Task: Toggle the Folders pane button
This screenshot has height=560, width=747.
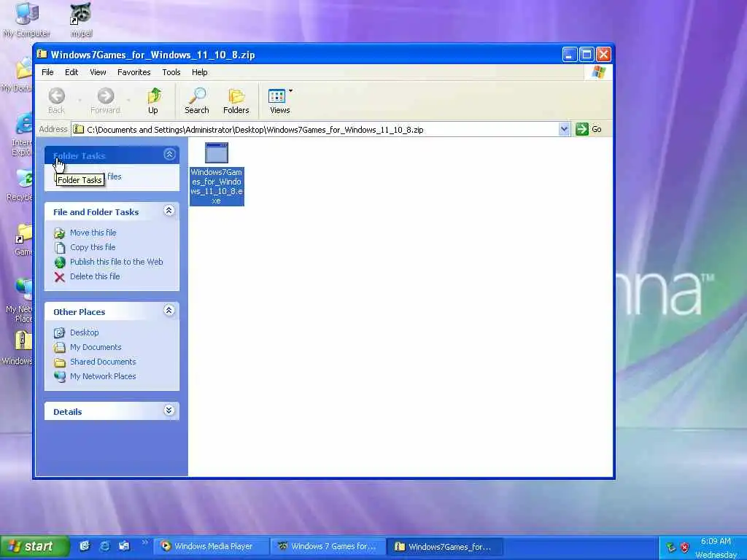Action: (236, 101)
